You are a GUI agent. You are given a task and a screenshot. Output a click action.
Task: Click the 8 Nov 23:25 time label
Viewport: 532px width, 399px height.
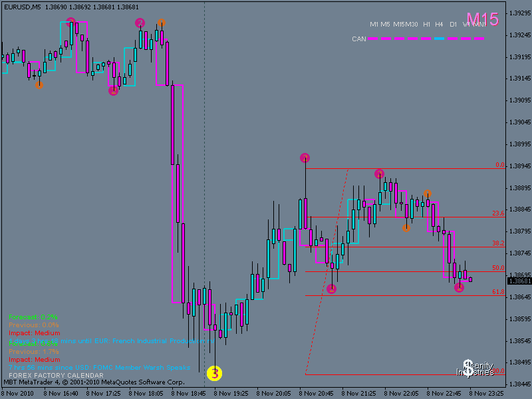(487, 394)
